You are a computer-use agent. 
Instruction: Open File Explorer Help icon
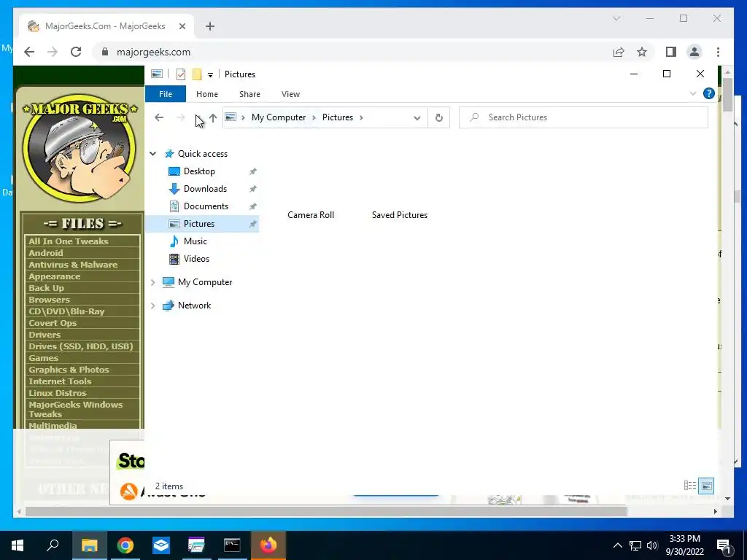[708, 94]
